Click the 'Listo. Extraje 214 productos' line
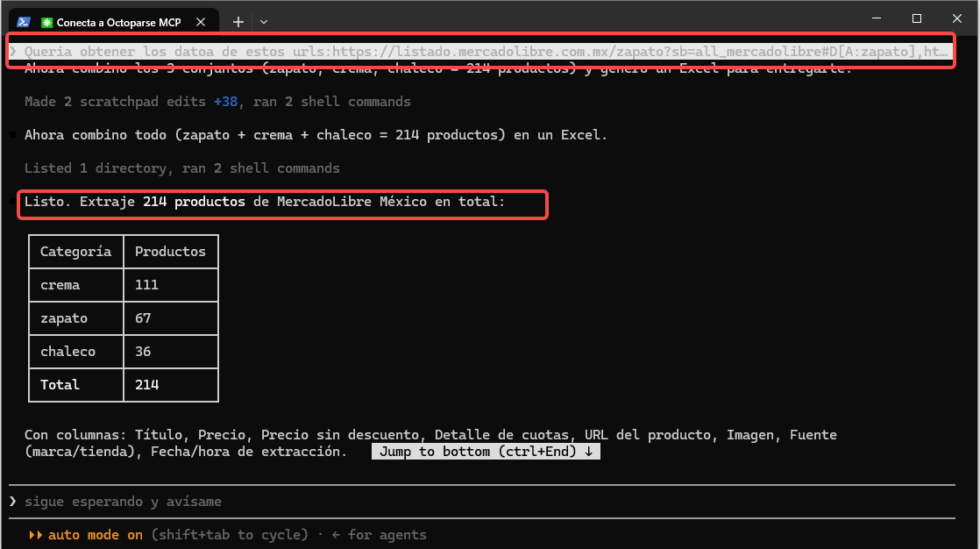980x549 pixels. [265, 202]
